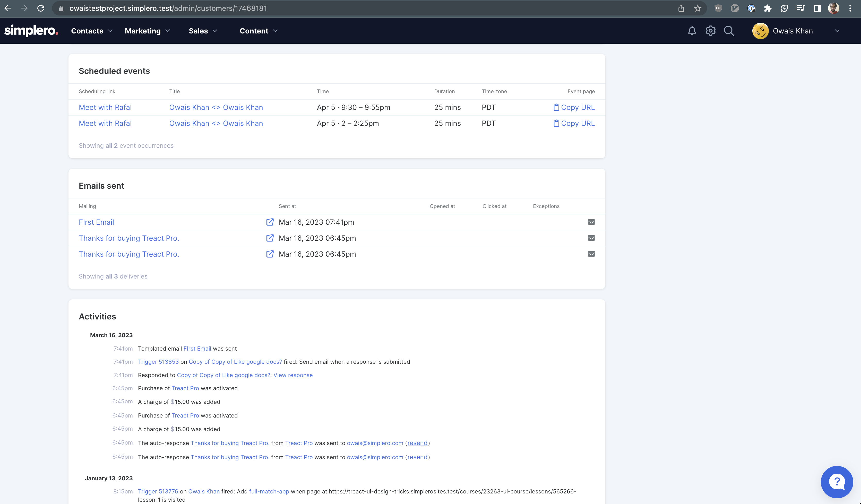
Task: Go forward in browser history
Action: [x=24, y=8]
